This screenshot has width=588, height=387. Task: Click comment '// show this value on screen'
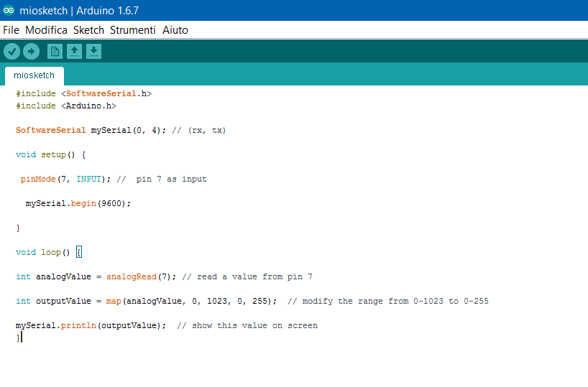click(x=247, y=325)
